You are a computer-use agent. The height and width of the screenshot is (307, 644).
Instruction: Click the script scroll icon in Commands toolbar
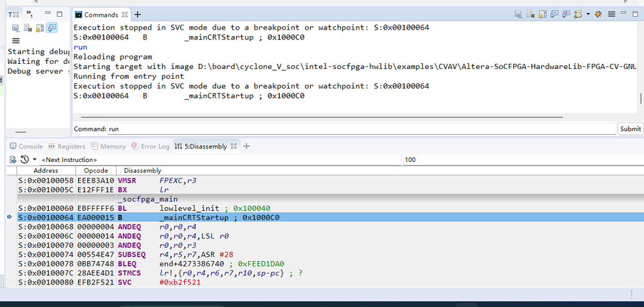[578, 14]
